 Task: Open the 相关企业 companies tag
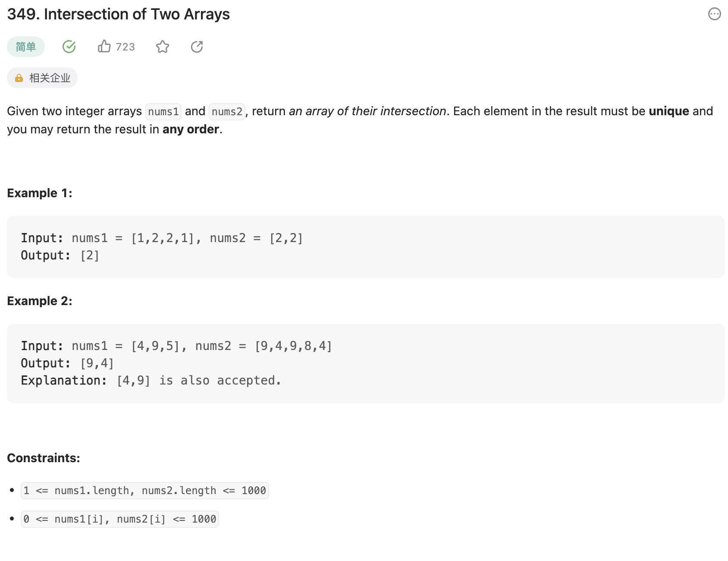[x=50, y=78]
